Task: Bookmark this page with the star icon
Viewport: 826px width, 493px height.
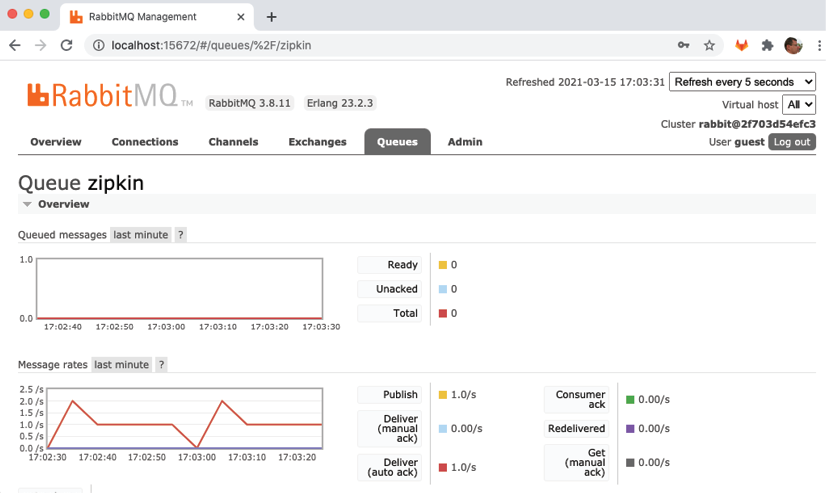Action: point(710,45)
